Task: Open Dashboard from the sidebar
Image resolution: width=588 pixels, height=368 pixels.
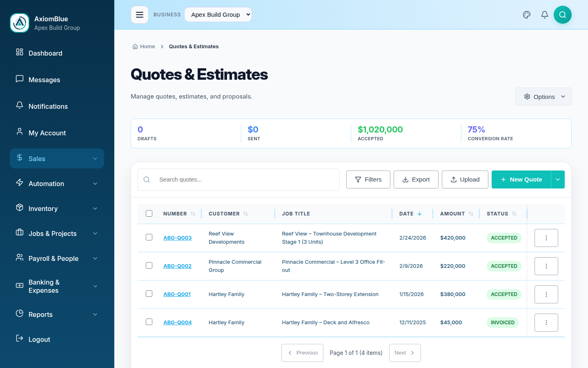Action: click(x=45, y=53)
